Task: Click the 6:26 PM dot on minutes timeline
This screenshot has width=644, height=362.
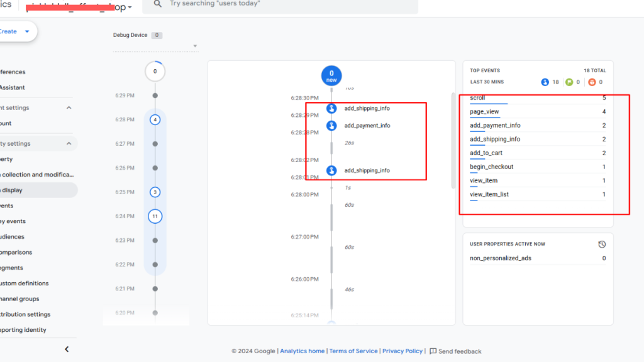Action: 155,168
